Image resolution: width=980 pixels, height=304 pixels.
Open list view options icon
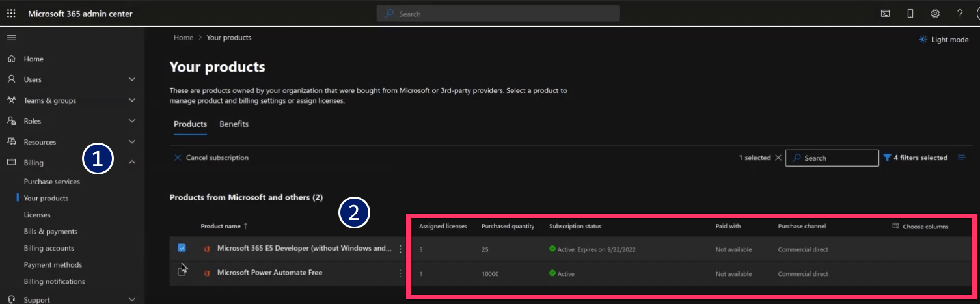point(962,158)
